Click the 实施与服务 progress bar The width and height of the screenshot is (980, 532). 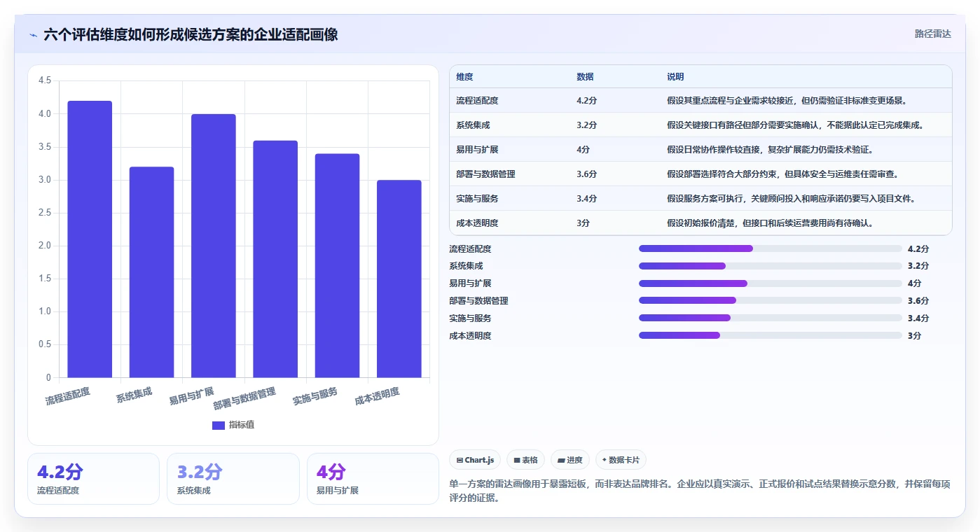point(771,318)
